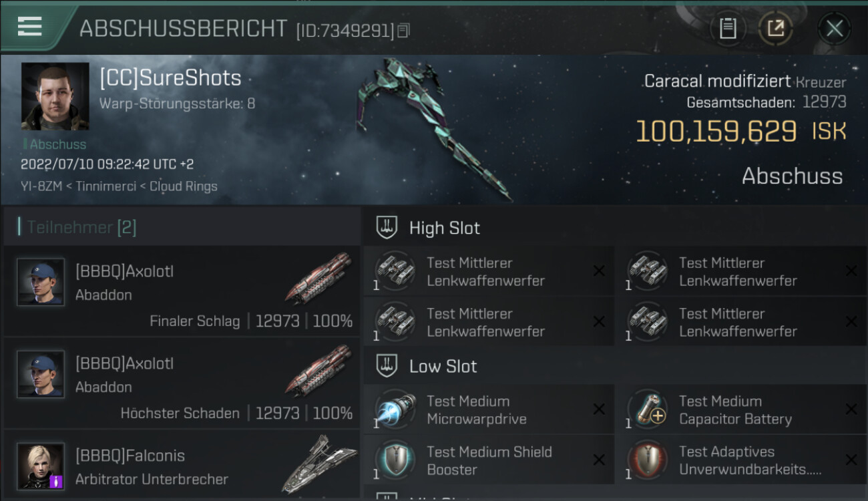This screenshot has height=501, width=868.
Task: Open the Falconis Arbitrator Unterbrecher entry
Action: pyautogui.click(x=182, y=465)
